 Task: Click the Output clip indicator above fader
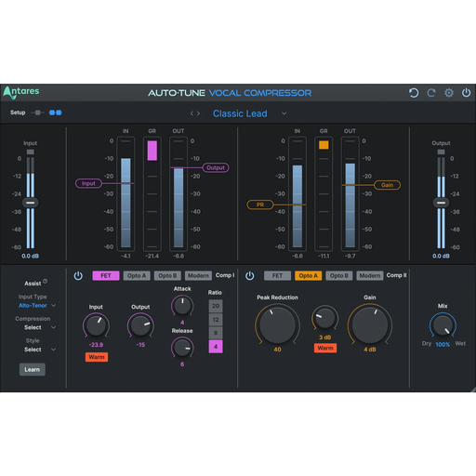point(441,152)
